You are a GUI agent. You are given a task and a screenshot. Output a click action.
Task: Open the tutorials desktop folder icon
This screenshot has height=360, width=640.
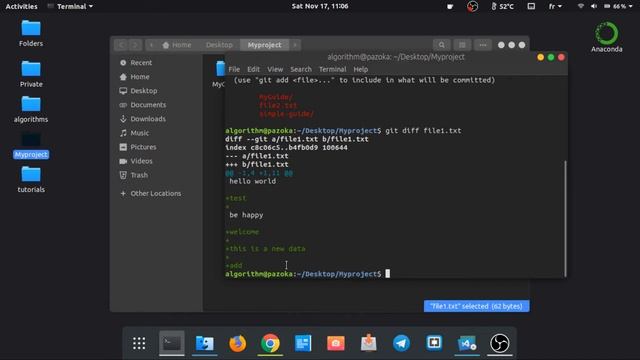tap(31, 180)
